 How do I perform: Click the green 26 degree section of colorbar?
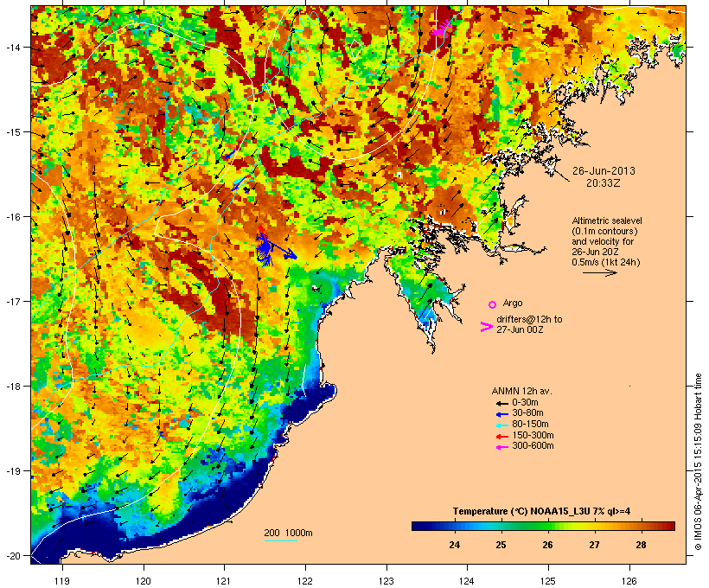point(547,526)
